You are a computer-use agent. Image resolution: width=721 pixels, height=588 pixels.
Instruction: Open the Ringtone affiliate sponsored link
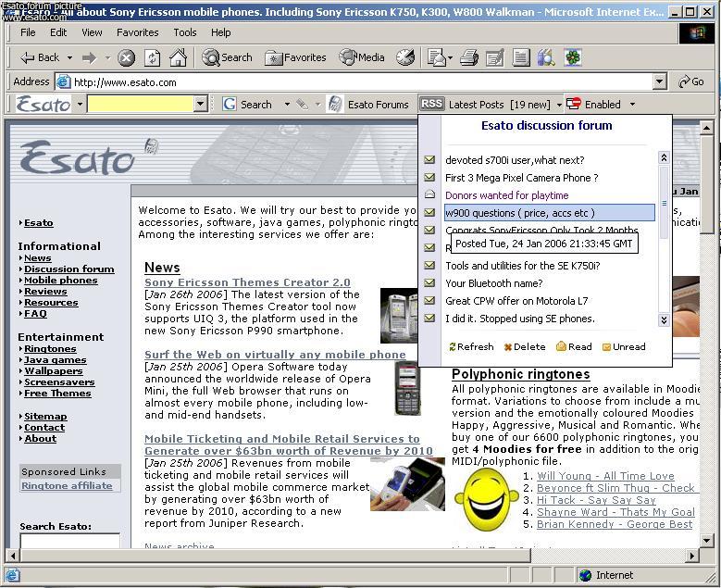click(x=67, y=485)
